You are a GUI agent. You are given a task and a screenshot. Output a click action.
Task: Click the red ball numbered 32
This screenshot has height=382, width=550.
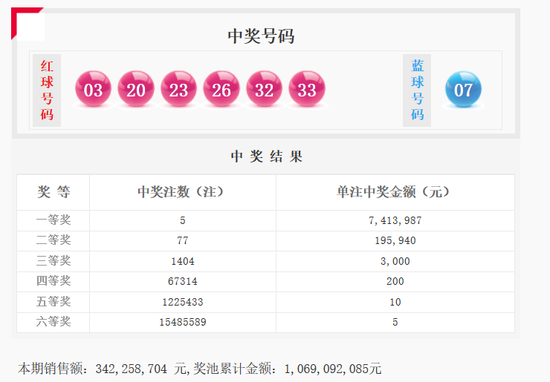(264, 89)
